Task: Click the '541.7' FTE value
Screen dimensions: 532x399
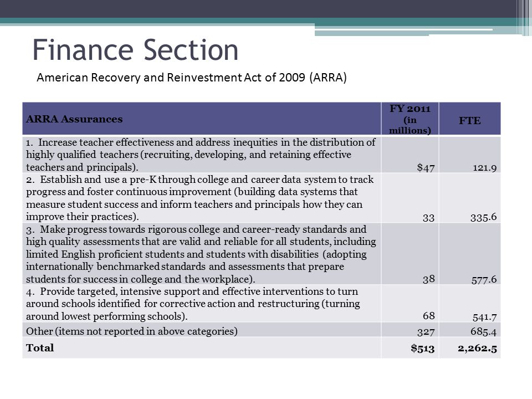Action: click(485, 317)
